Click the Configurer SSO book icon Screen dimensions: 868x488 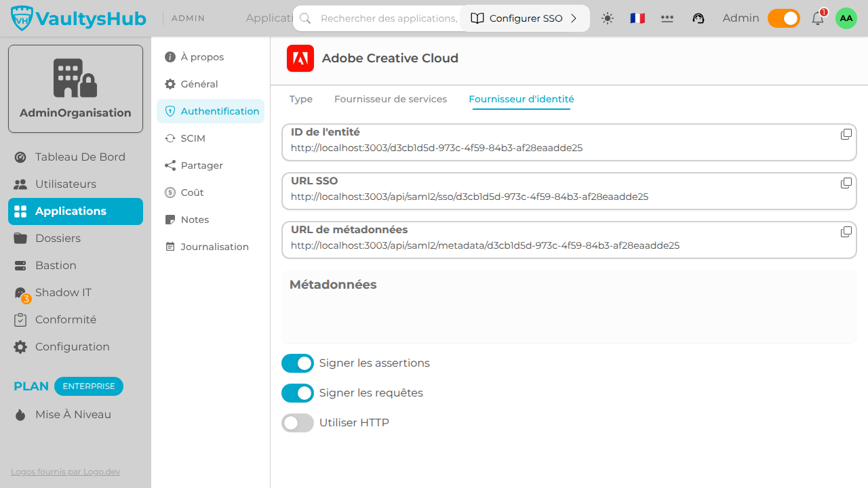point(477,18)
